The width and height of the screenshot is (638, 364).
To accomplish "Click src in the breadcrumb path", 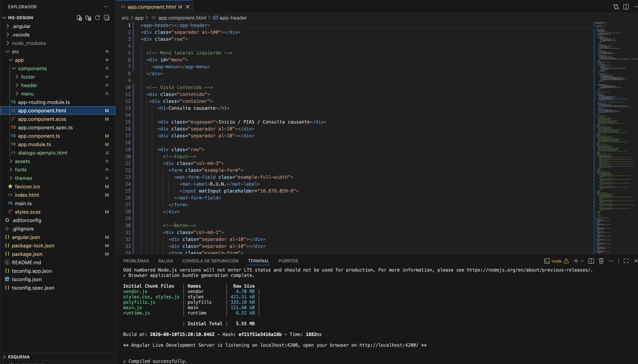I will click(125, 18).
